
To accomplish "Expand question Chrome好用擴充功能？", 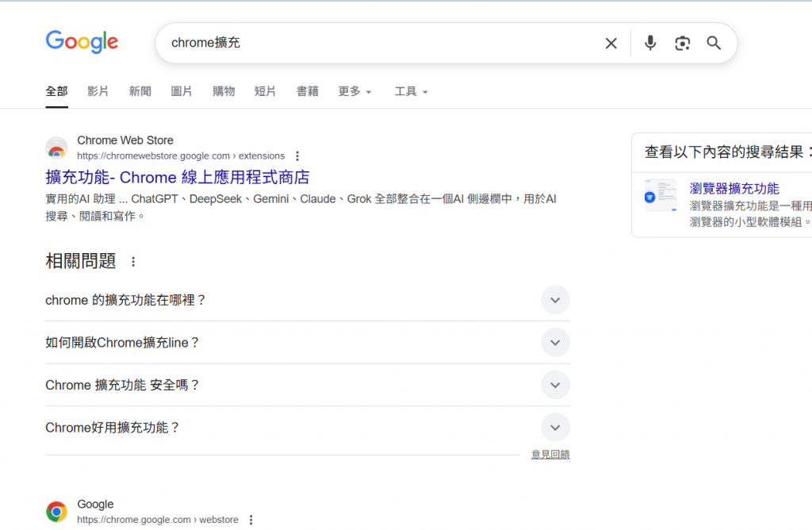I will [x=555, y=428].
